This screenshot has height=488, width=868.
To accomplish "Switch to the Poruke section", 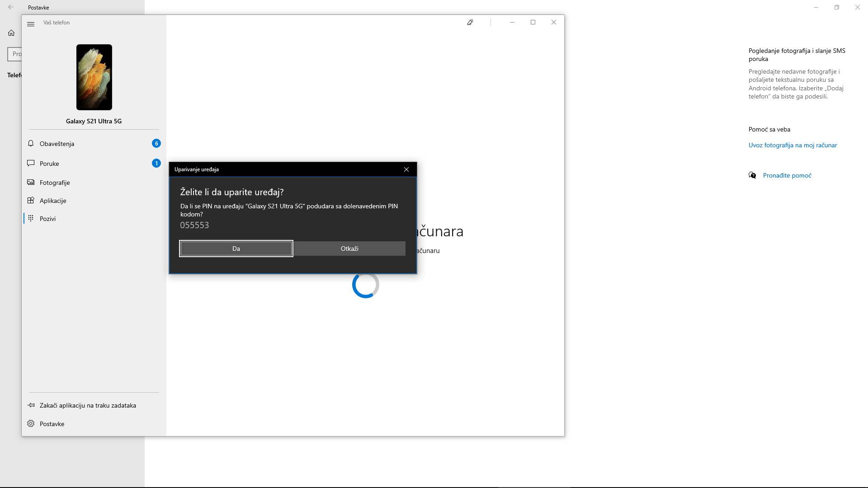I will pos(49,164).
